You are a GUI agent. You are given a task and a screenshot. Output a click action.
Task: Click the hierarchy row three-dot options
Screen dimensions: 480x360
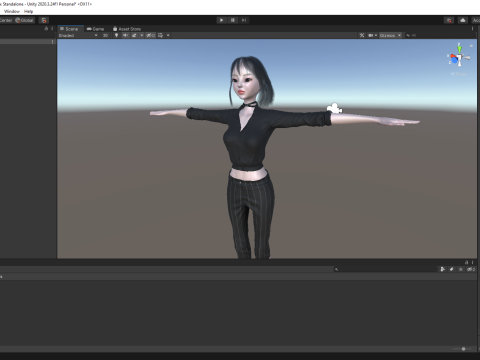pos(52,42)
